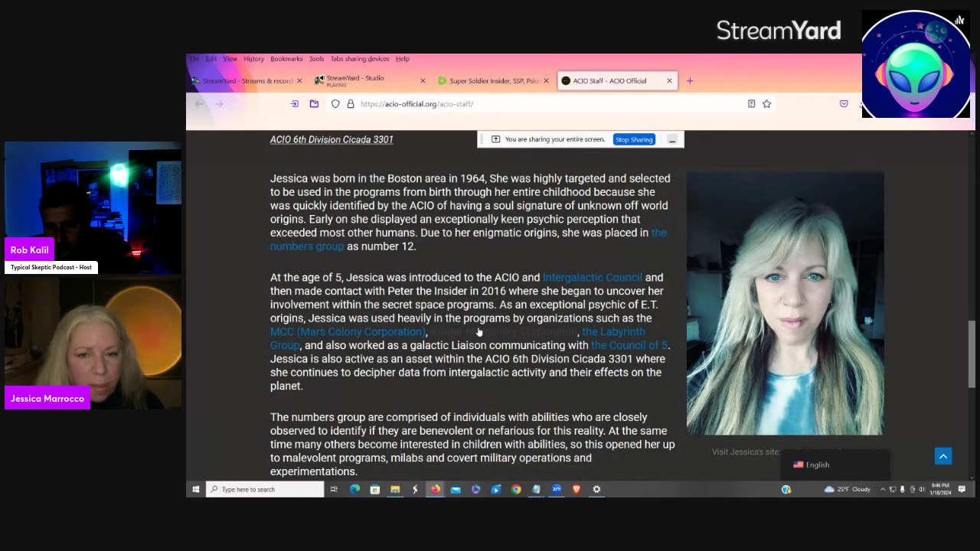Open the File menu
The height and width of the screenshot is (551, 980).
point(194,59)
